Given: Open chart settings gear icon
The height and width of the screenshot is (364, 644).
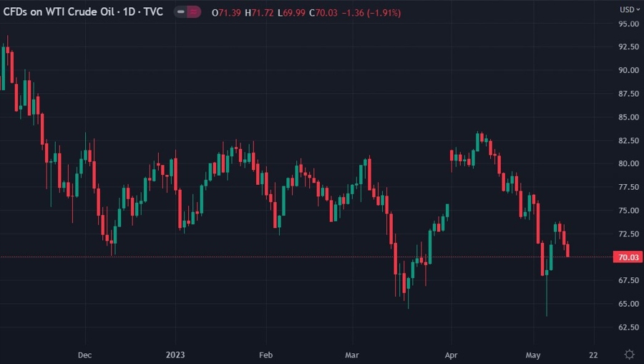Looking at the screenshot, I should (x=629, y=354).
